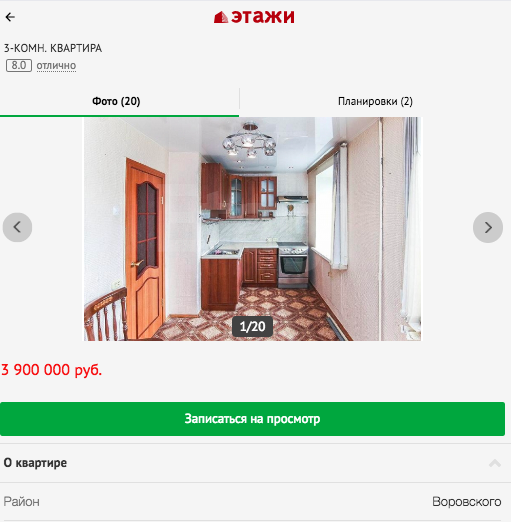
Task: Select the Воровского district value
Action: coord(467,502)
